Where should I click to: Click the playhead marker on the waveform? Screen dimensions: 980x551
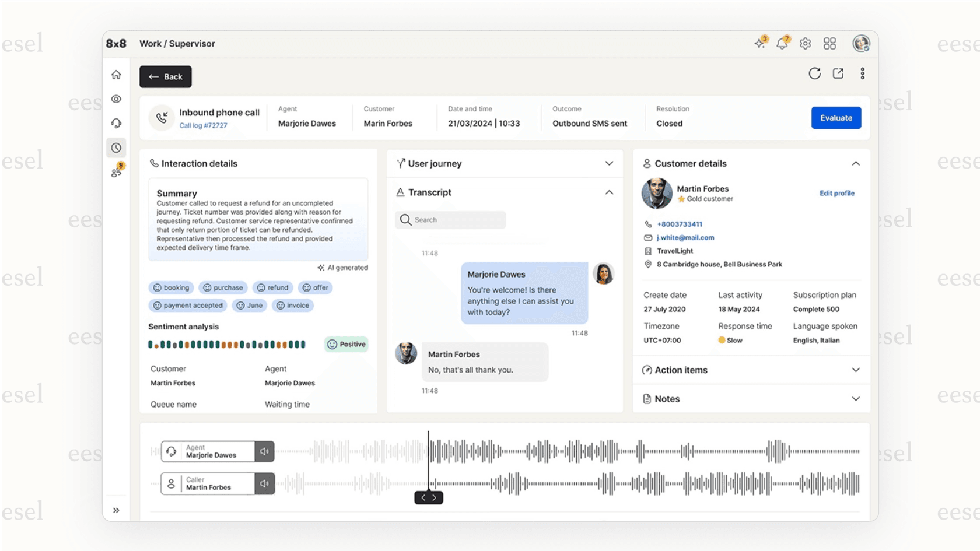pos(429,497)
